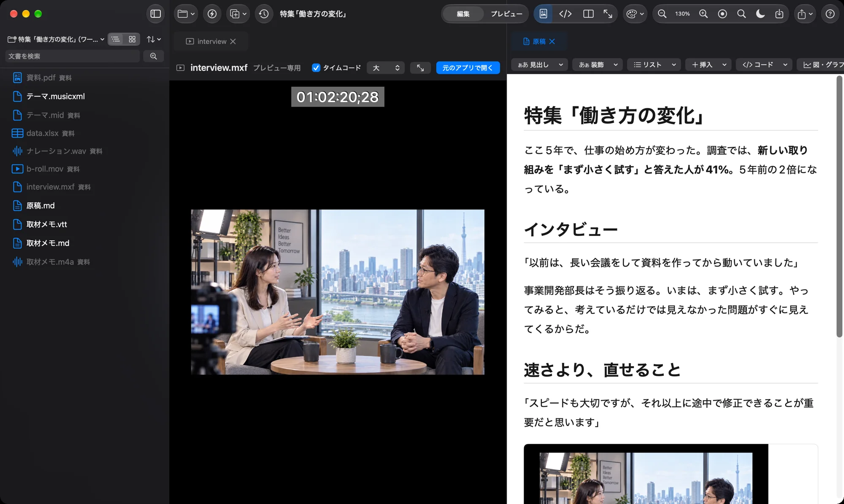Select grid view in sidebar
Image resolution: width=844 pixels, height=504 pixels.
pos(132,39)
